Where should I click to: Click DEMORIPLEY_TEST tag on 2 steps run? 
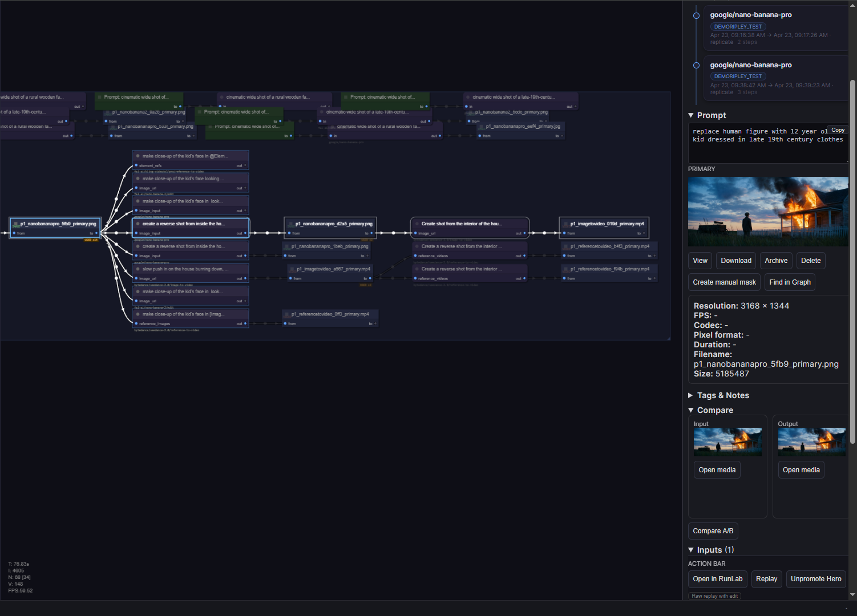click(x=738, y=27)
